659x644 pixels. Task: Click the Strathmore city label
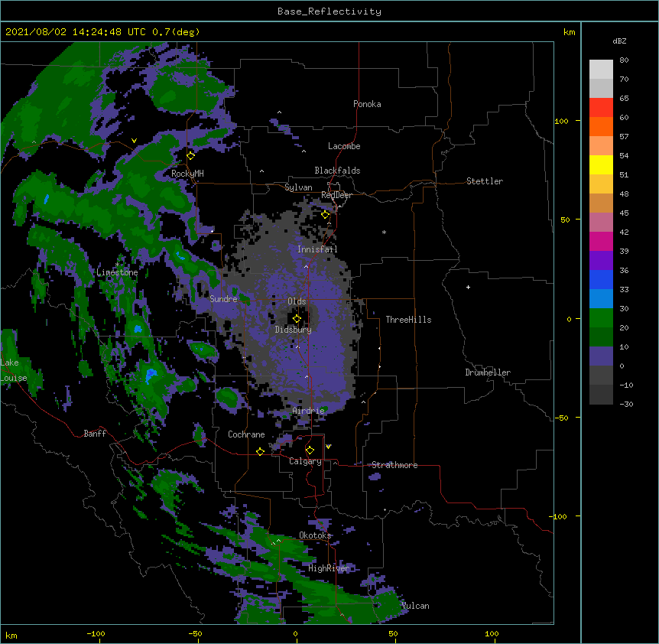coord(394,465)
